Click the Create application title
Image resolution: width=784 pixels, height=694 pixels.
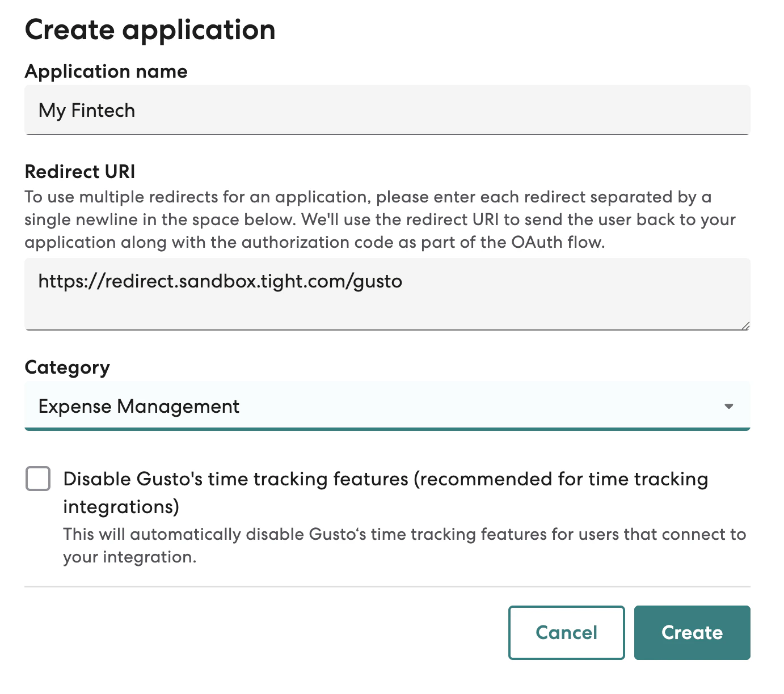[150, 29]
